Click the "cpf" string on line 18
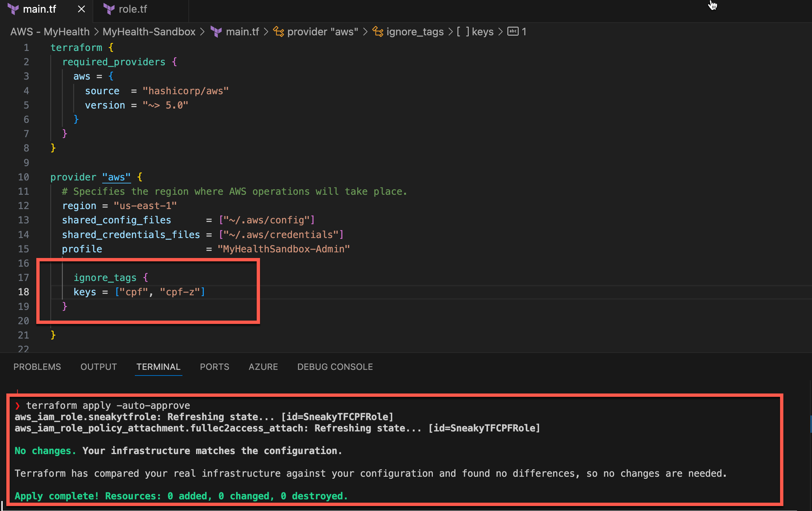812x511 pixels. (134, 292)
